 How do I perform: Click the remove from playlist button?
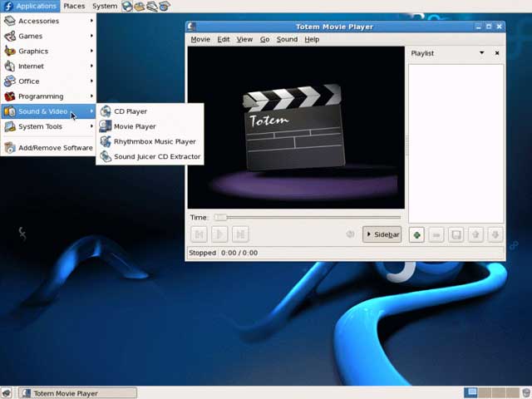click(x=436, y=234)
